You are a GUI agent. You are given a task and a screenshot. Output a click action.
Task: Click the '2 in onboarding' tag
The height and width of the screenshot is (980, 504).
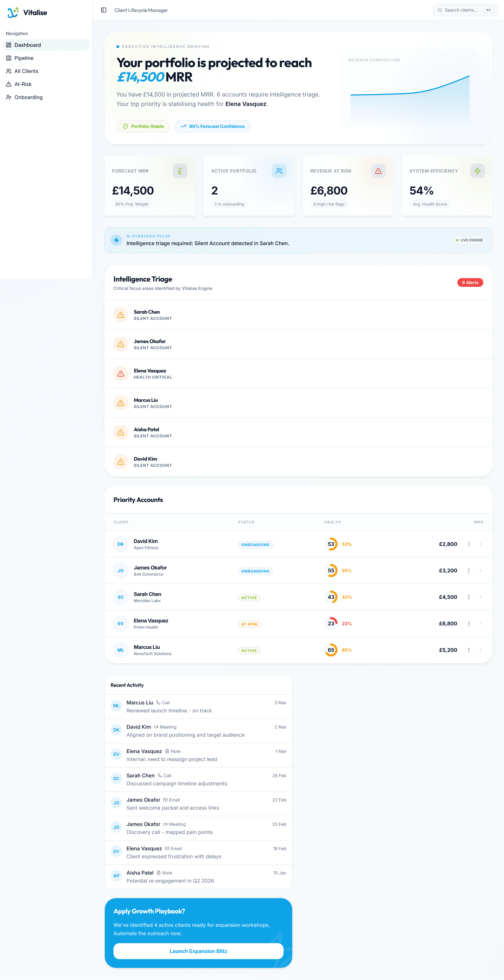(x=229, y=204)
